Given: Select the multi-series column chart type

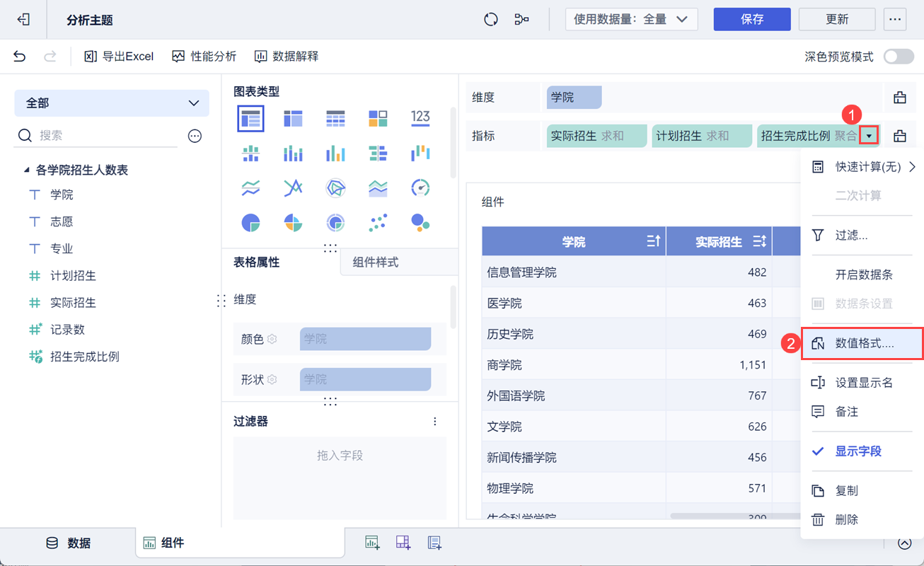Looking at the screenshot, I should click(x=335, y=153).
